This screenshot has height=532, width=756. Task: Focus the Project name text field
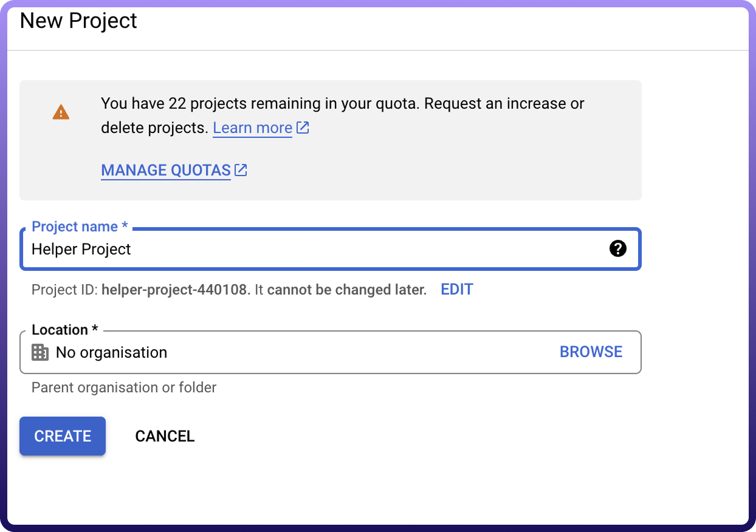point(316,249)
